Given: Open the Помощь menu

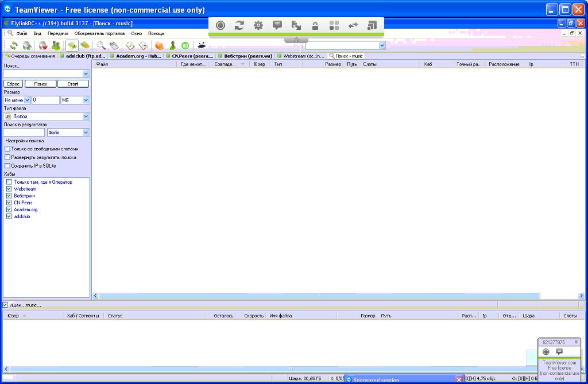Looking at the screenshot, I should tap(156, 33).
